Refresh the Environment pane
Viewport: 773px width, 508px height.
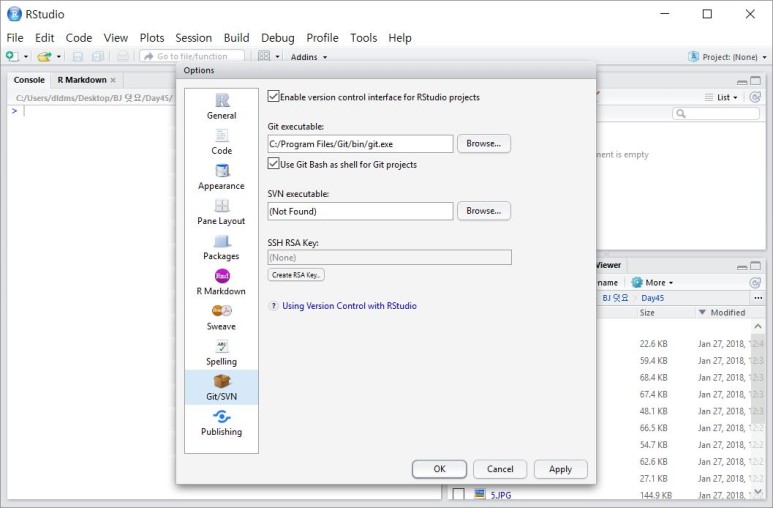coord(755,97)
